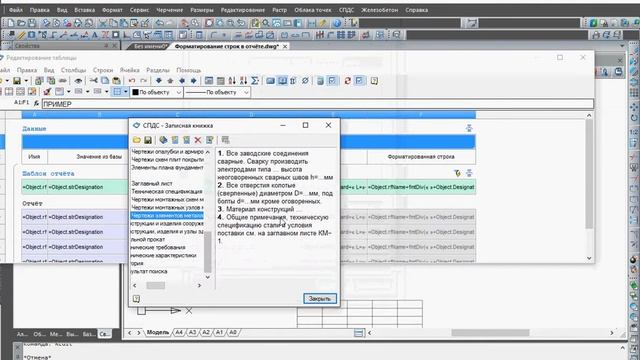This screenshot has width=640, height=360.
Task: Click table editor vertical scrollbar down arrow
Action: [589, 258]
